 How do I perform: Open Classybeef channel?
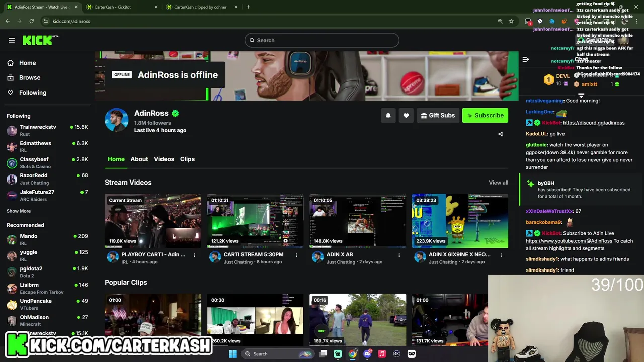(x=47, y=162)
